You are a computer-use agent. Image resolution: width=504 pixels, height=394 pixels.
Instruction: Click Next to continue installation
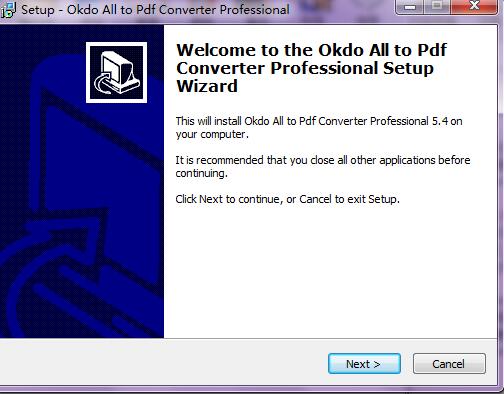coord(364,364)
